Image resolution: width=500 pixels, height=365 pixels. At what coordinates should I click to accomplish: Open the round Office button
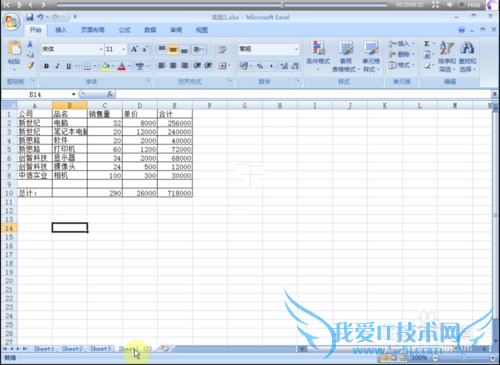(x=12, y=22)
